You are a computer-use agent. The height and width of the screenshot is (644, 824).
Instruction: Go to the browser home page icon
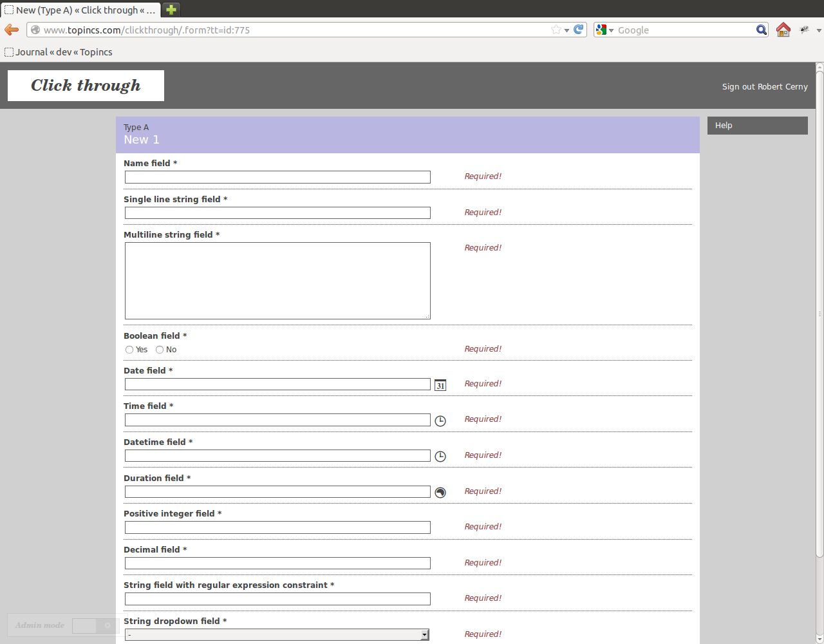(x=783, y=30)
